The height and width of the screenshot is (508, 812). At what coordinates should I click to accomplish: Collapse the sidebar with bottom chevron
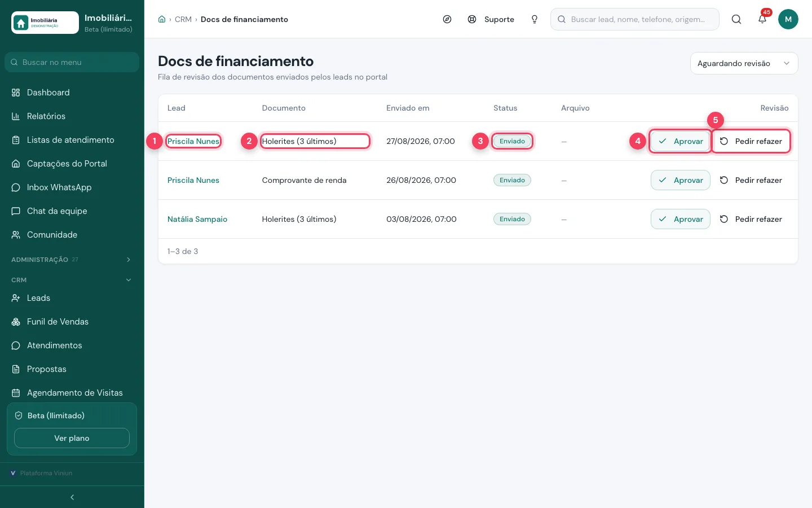pyautogui.click(x=72, y=497)
